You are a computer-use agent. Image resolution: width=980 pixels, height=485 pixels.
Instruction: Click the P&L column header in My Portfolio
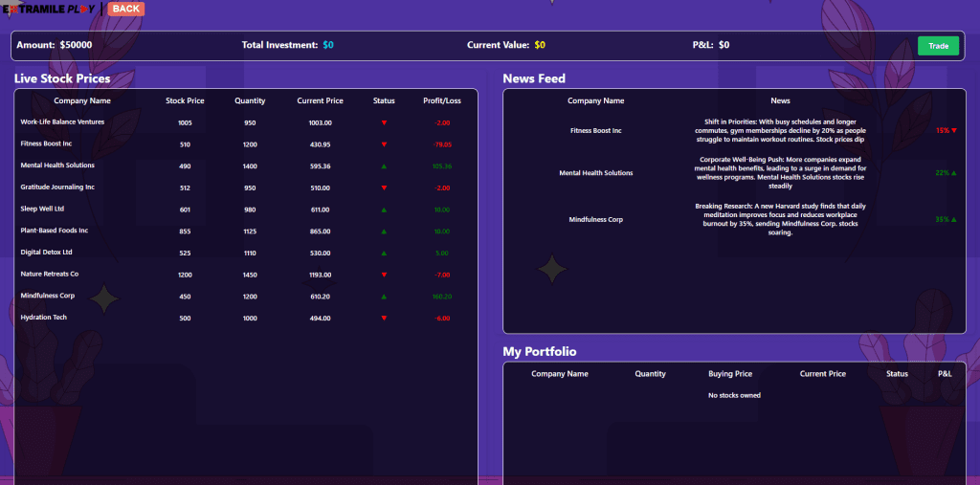(x=945, y=374)
